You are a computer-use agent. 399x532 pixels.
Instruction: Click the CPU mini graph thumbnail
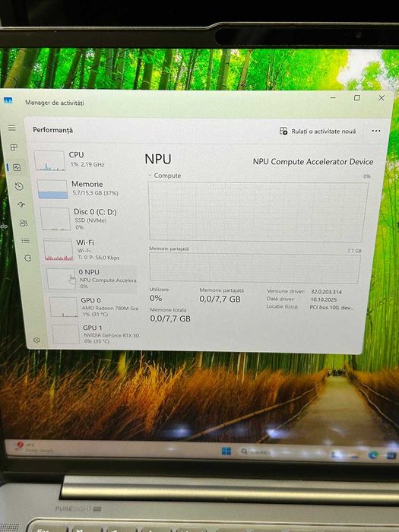(x=49, y=160)
